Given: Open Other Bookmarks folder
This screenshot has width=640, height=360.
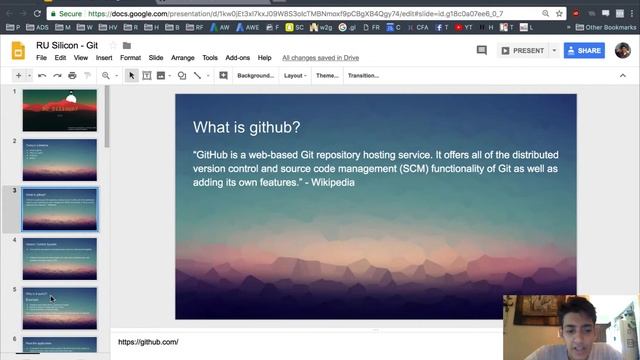Looking at the screenshot, I should (x=606, y=27).
